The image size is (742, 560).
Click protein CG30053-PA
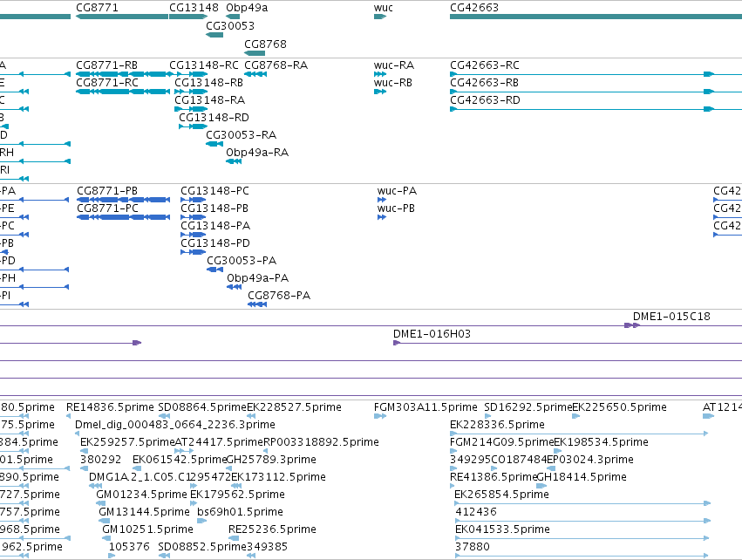coord(242,261)
